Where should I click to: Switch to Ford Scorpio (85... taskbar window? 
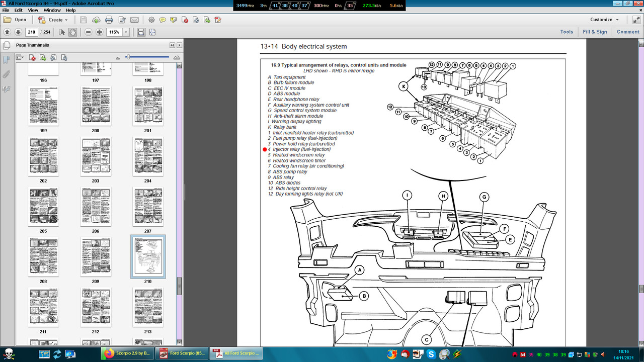point(182,353)
